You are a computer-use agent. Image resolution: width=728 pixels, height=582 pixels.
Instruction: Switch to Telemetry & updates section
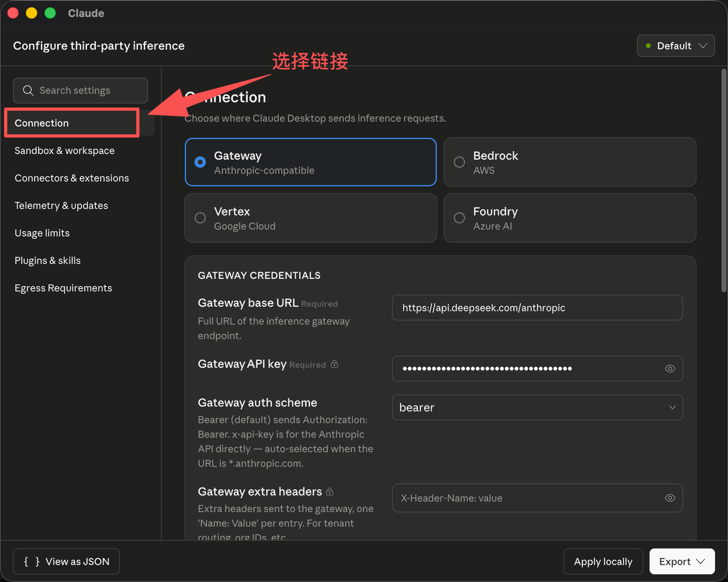click(61, 205)
